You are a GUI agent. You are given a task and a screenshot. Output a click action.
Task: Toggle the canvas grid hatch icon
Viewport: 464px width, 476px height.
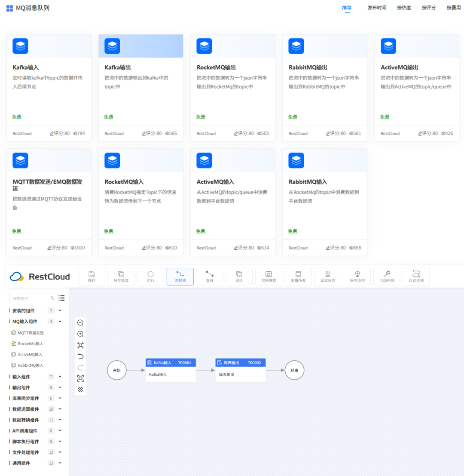(x=80, y=390)
